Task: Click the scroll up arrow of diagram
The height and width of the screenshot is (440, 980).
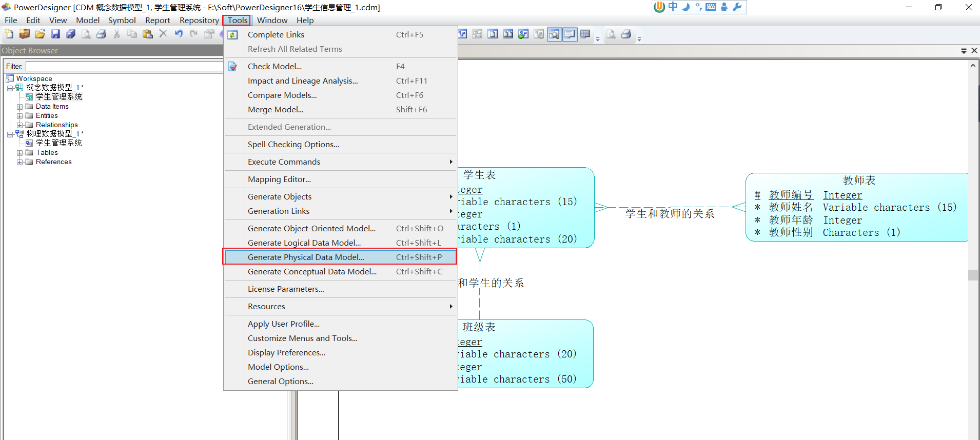Action: click(973, 66)
